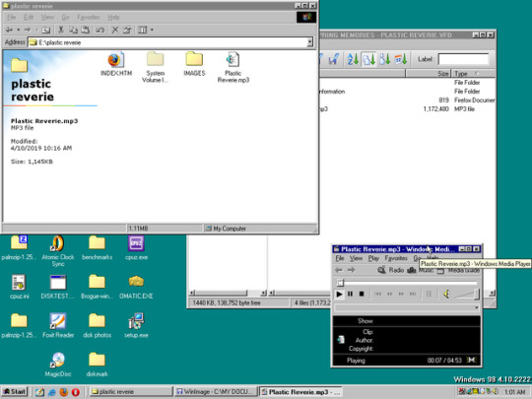Click Forward arrow in plastic reverie Explorer toolbar

(x=28, y=30)
